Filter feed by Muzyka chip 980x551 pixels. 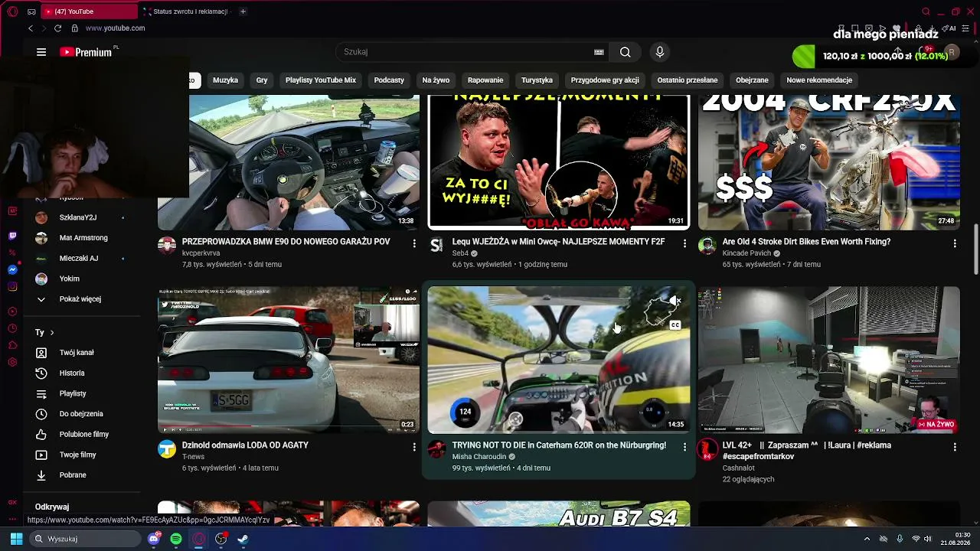(x=225, y=80)
